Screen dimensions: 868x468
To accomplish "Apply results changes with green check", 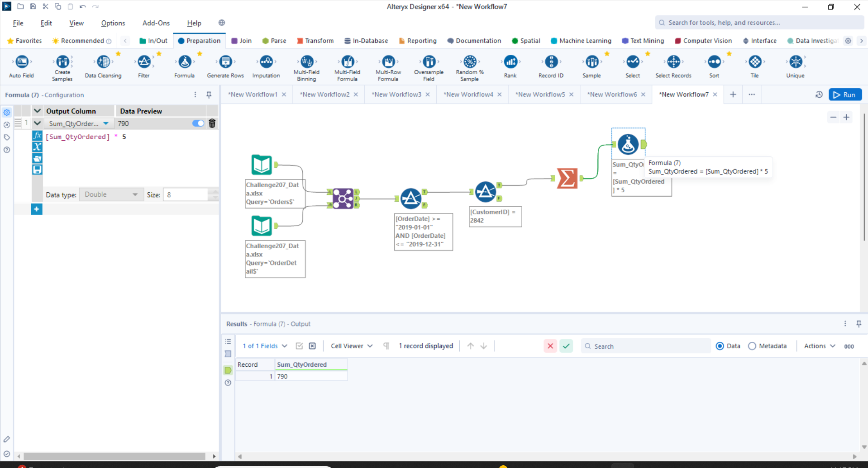I will tap(566, 346).
